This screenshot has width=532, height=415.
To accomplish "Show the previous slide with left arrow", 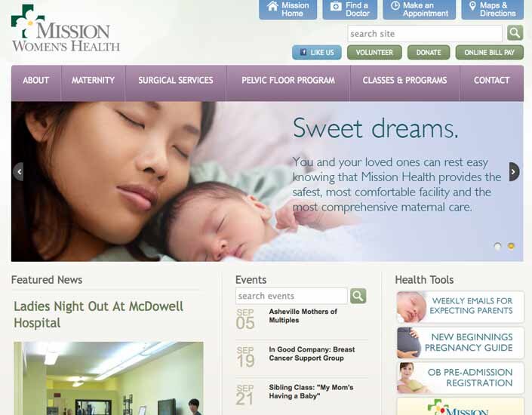I will point(19,172).
